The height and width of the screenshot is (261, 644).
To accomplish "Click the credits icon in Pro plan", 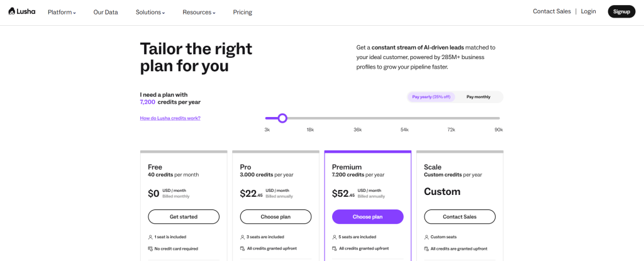I will pos(242,249).
